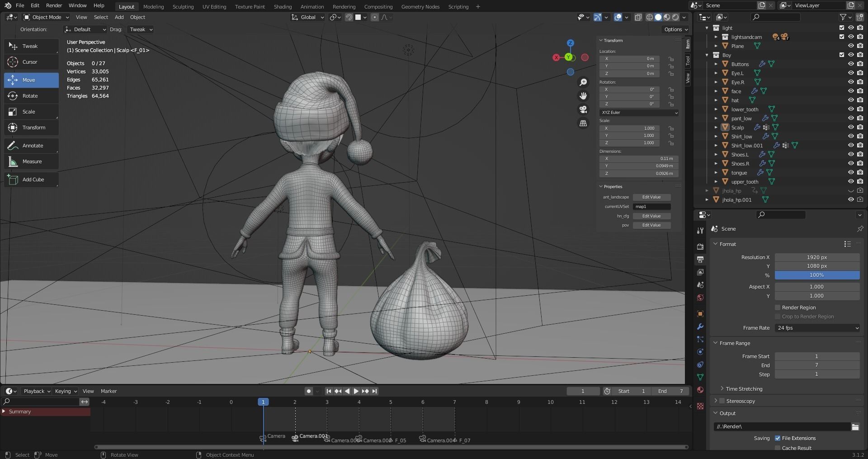The width and height of the screenshot is (868, 459).
Task: Toggle visibility of jhola_hp.001
Action: (851, 199)
